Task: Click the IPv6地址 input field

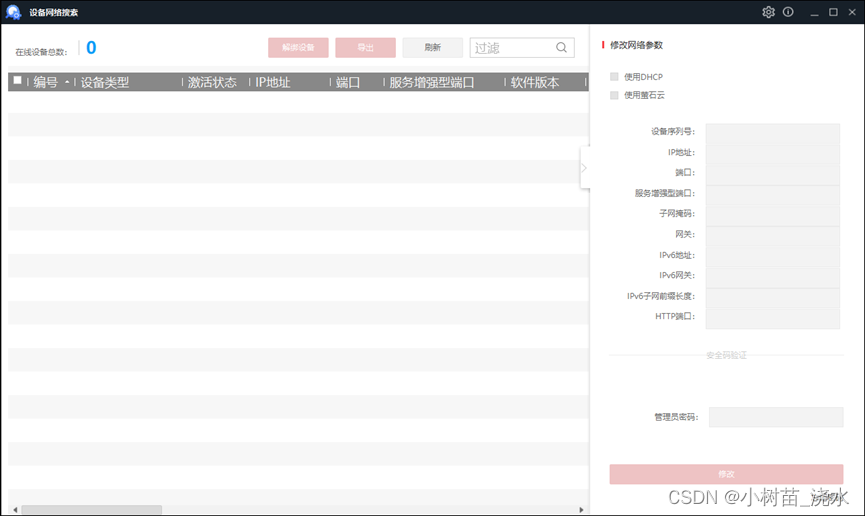Action: [x=772, y=256]
